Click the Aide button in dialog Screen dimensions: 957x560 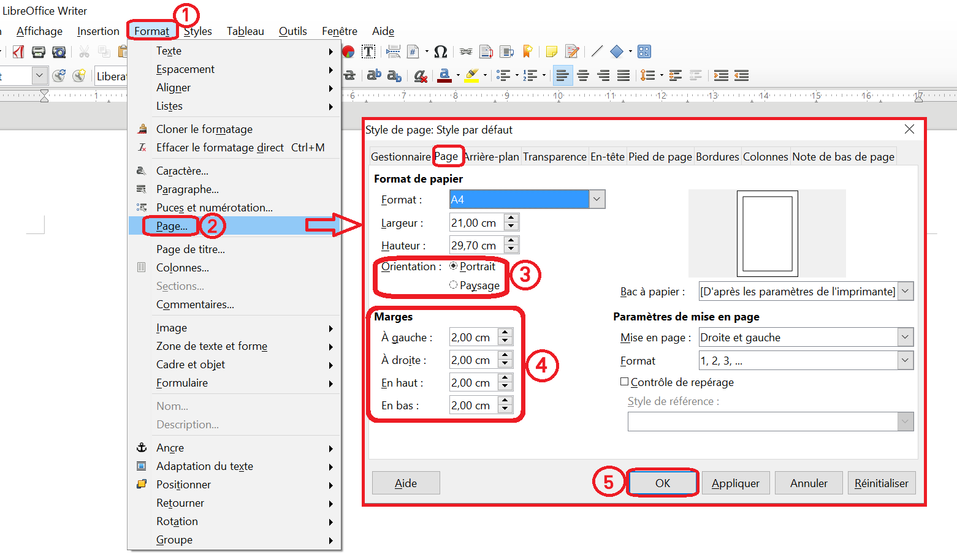[406, 483]
